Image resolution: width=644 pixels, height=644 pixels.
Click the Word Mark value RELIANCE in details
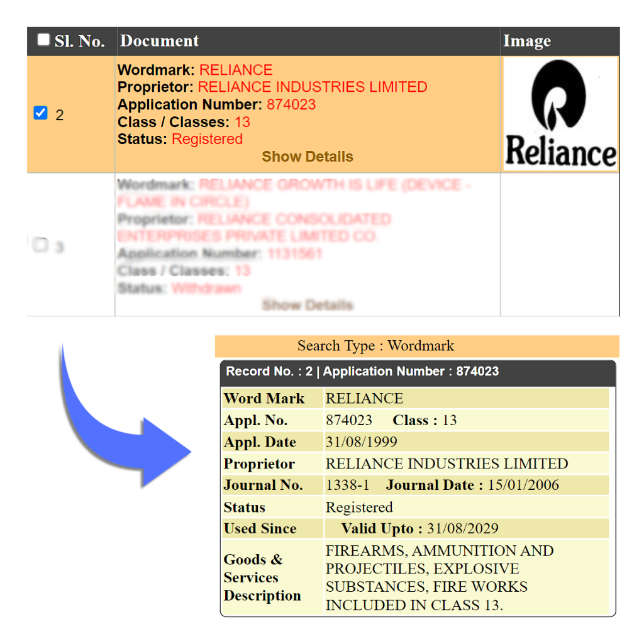pos(364,399)
